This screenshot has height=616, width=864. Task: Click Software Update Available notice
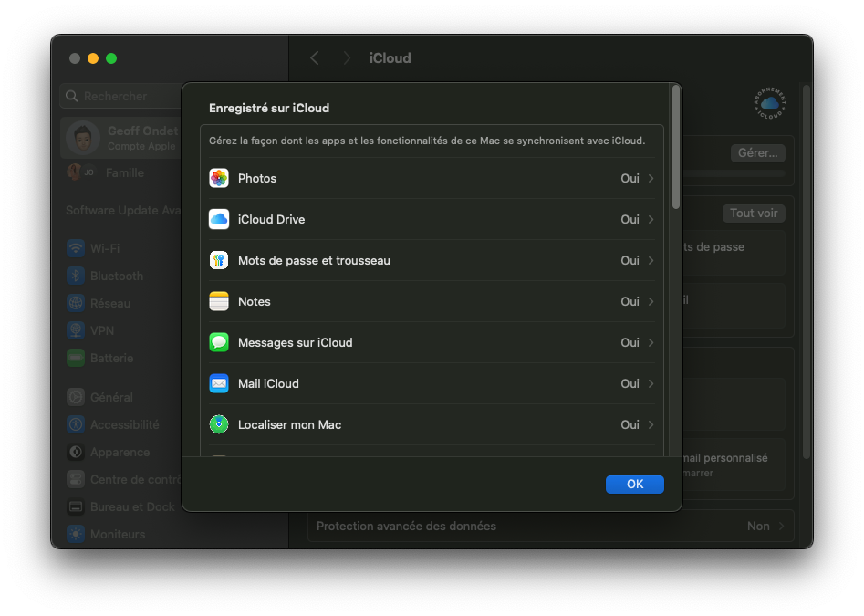coord(123,211)
